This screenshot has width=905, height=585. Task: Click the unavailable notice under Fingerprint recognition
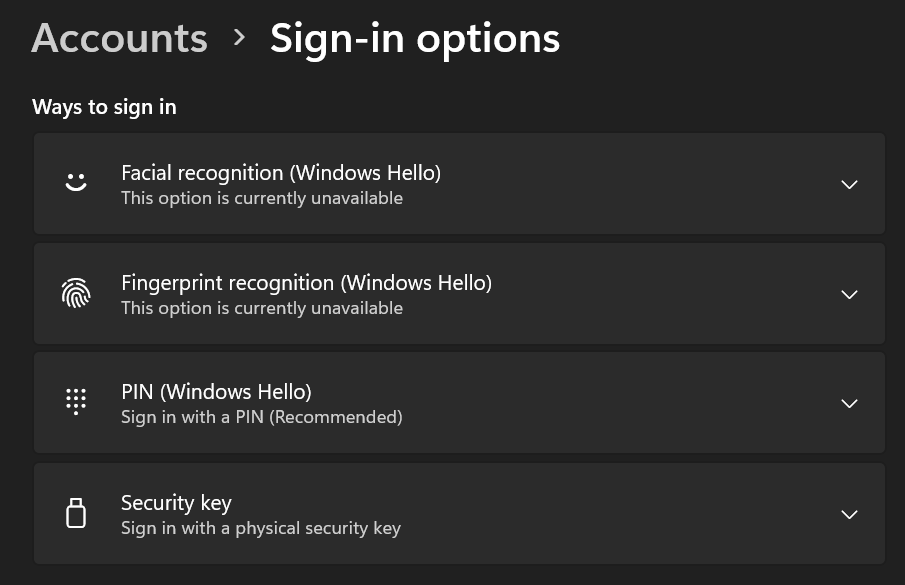tap(261, 308)
